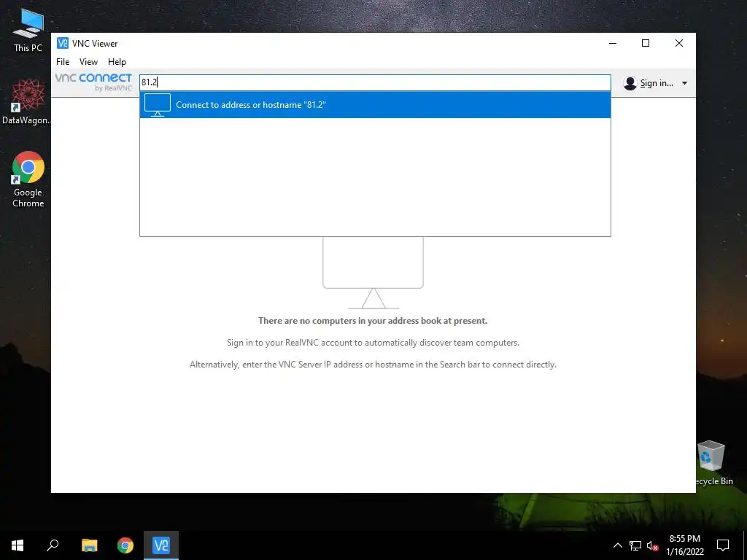Click the Sign in... button

pyautogui.click(x=656, y=83)
